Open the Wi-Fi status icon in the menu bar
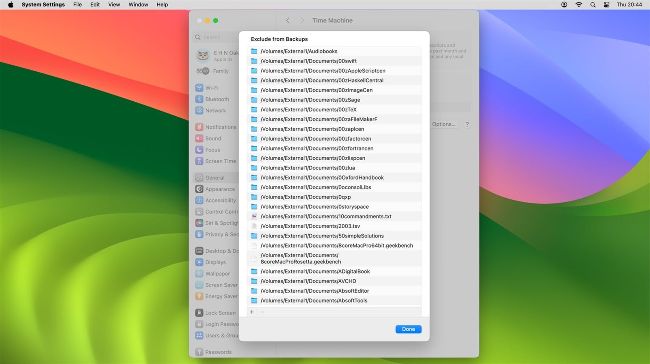Viewport: 650px width, 364px height. [x=579, y=5]
